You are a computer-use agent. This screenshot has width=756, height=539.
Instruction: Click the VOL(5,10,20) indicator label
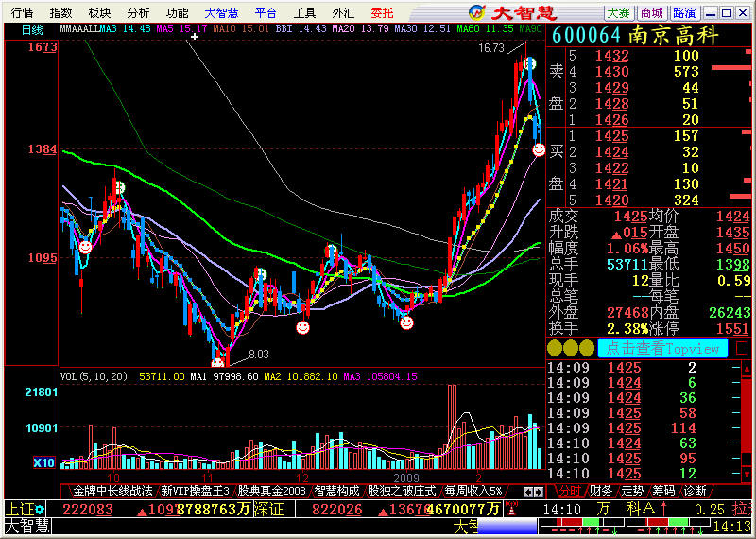(94, 376)
